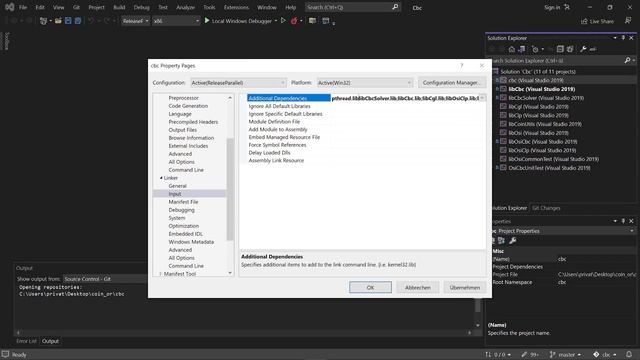Viewport: 640px width, 360px height.
Task: Click the Übernehmen button
Action: coord(464,287)
